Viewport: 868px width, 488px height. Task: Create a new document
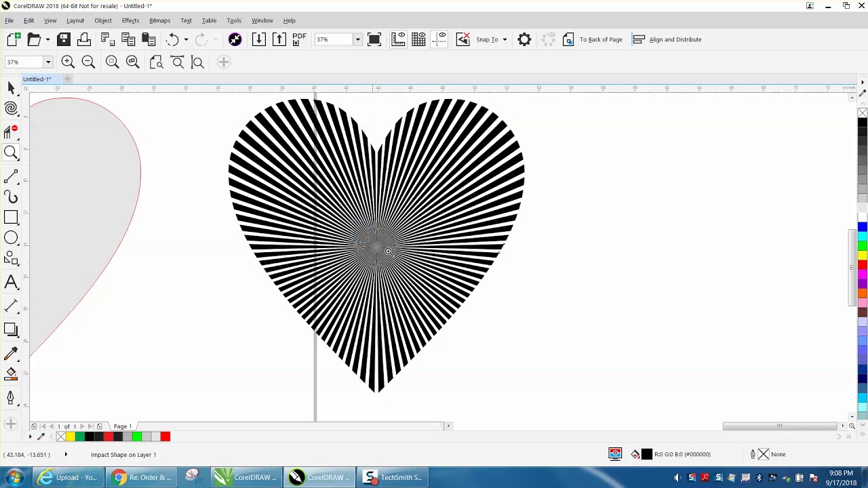click(14, 39)
